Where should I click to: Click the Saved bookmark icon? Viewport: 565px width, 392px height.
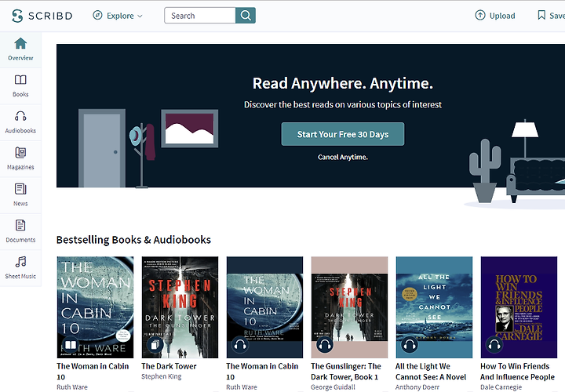coord(541,15)
